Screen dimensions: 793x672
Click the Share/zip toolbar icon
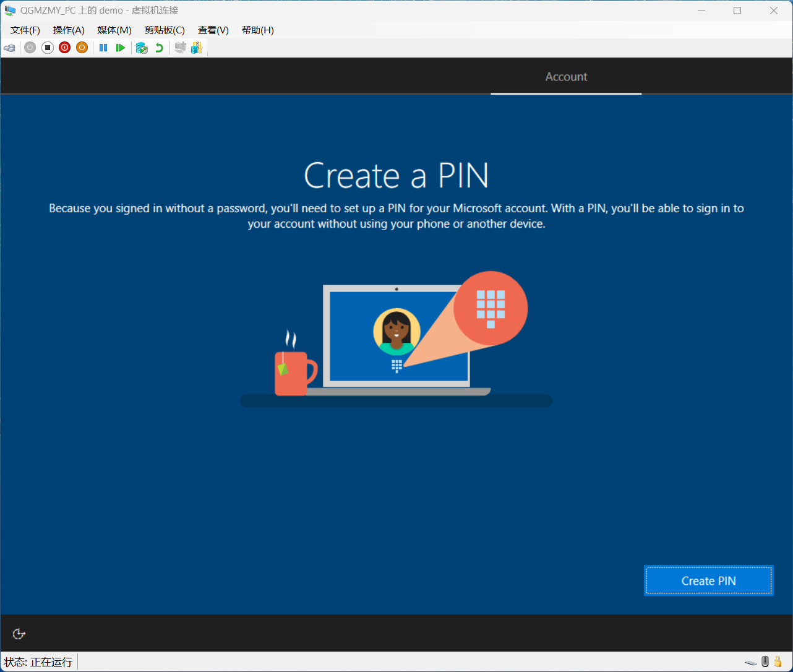197,48
